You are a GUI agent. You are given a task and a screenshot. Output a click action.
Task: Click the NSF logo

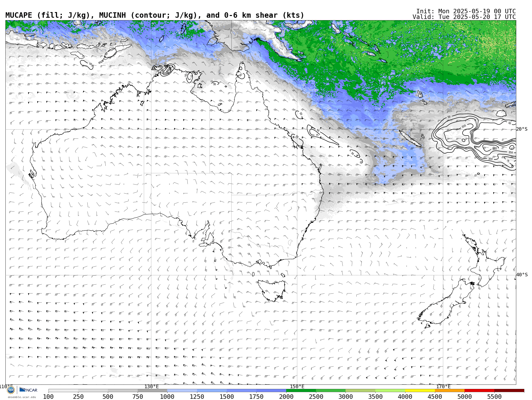pyautogui.click(x=11, y=390)
